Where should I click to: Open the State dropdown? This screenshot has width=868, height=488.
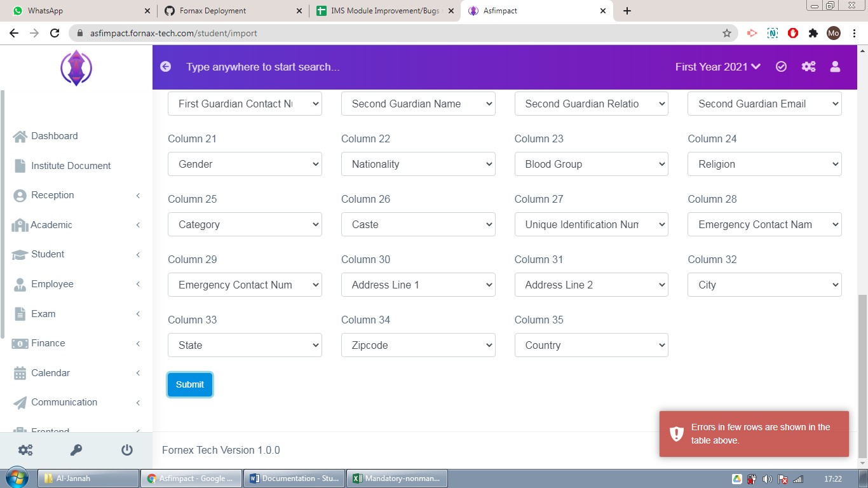pyautogui.click(x=245, y=345)
